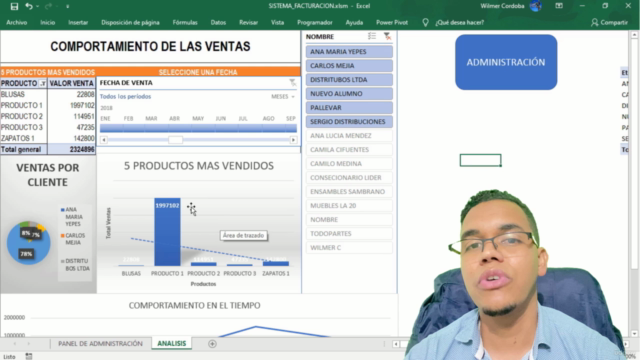
Task: Open Customize Quick Access Toolbar arrow
Action: tap(67, 7)
